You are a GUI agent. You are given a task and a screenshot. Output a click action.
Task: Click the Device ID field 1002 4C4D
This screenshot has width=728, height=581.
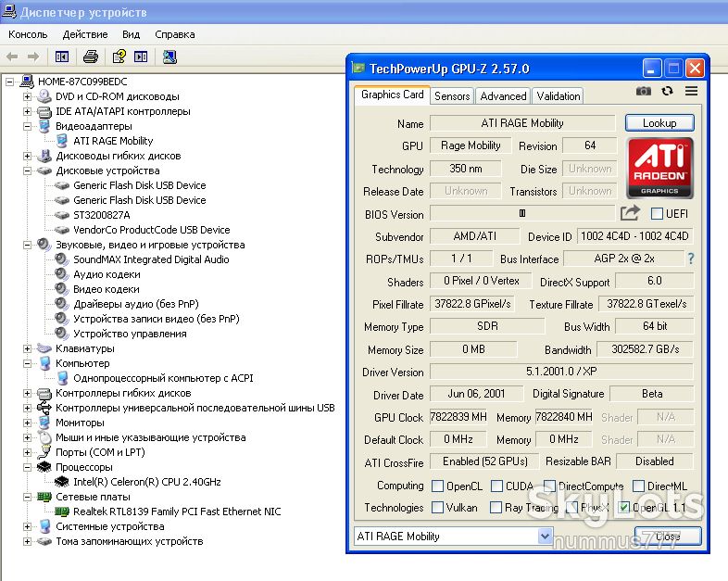click(634, 236)
